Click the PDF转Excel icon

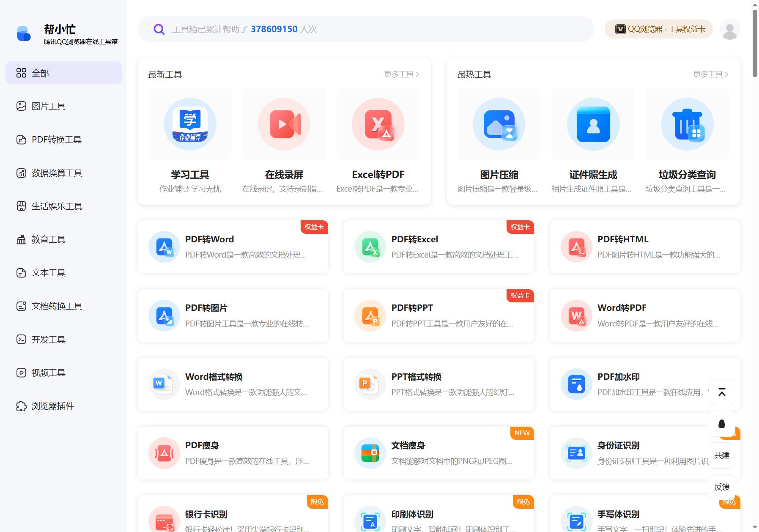point(370,247)
